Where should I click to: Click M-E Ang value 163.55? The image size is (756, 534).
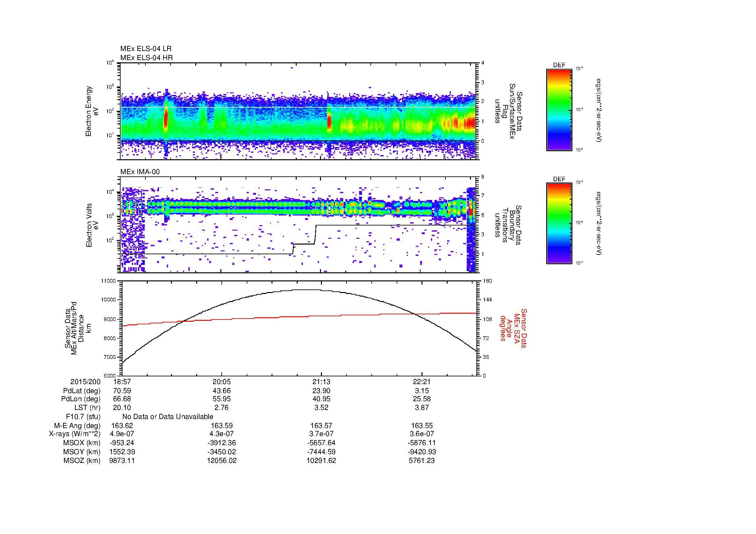tap(422, 426)
